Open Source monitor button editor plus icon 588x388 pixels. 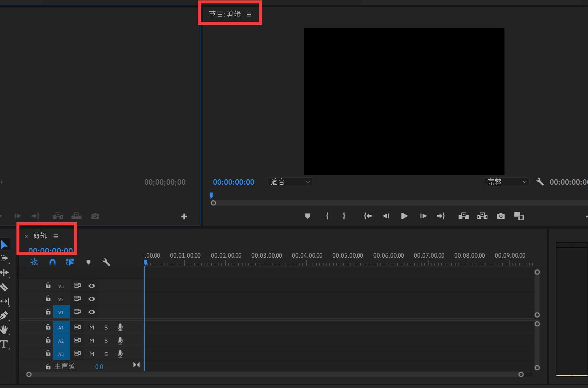(x=184, y=216)
